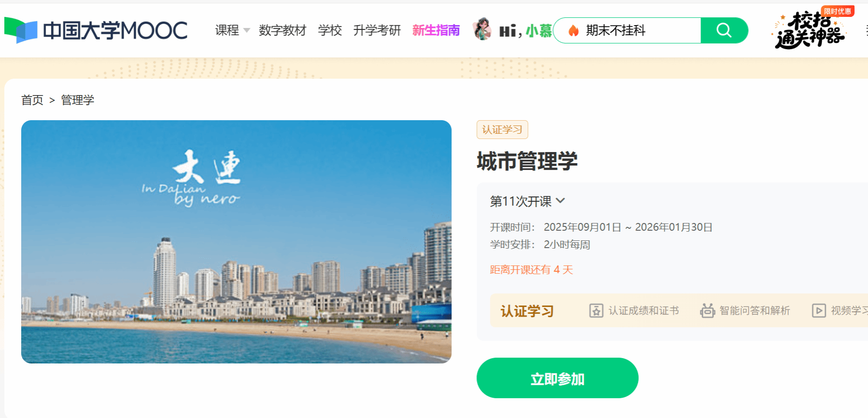Click the video play icon beside 视频学习
The image size is (868, 418).
point(819,310)
